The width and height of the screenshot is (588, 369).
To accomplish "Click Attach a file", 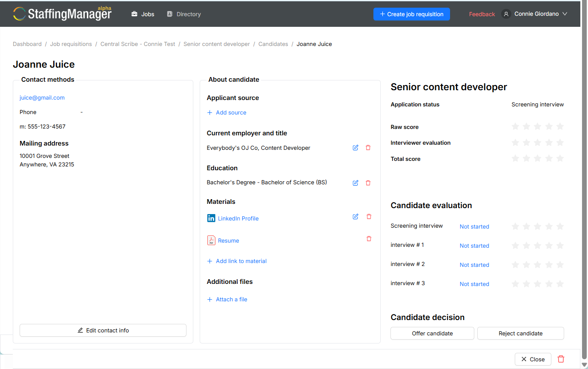I will pos(227,299).
